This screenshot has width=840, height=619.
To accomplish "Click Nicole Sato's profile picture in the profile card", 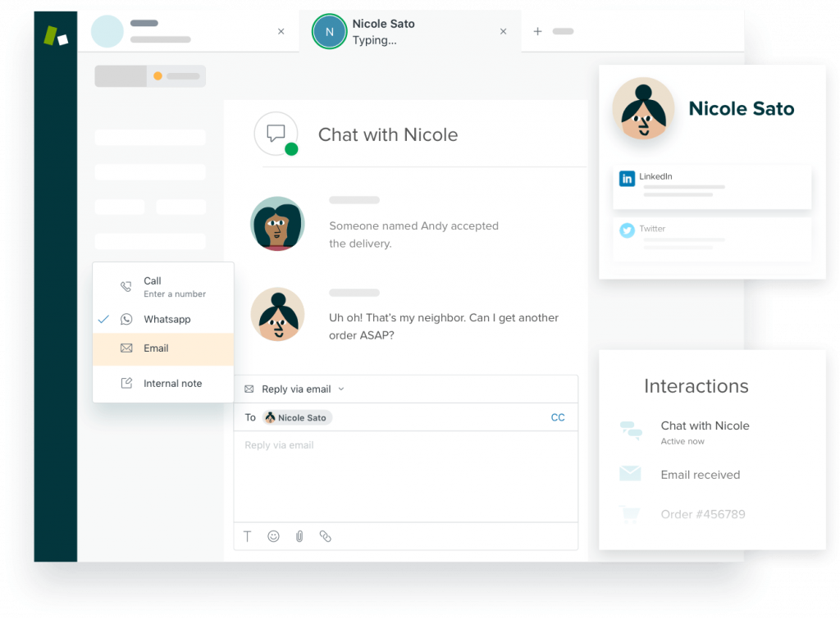I will (643, 109).
